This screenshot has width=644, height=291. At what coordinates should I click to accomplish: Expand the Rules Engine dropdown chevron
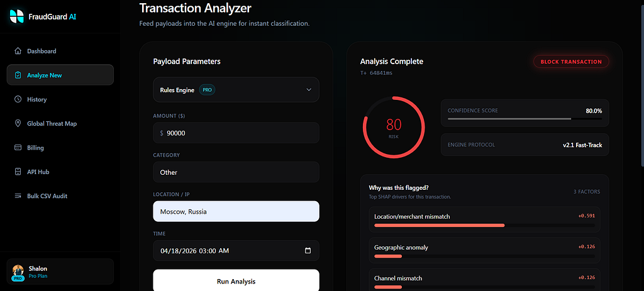(x=309, y=90)
